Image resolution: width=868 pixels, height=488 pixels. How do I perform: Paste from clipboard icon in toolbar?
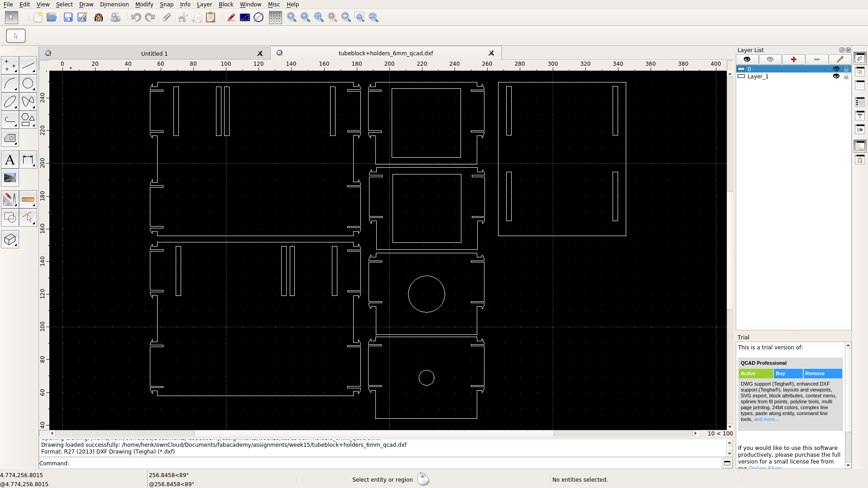tap(211, 17)
